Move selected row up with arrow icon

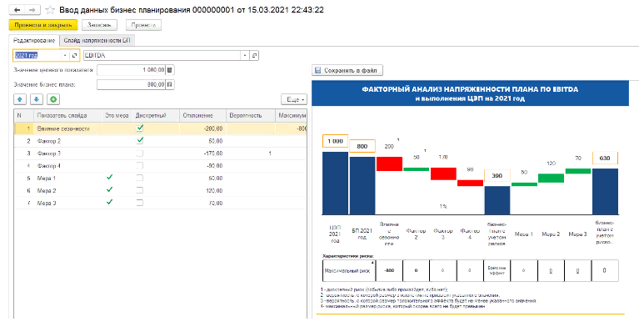(21, 99)
